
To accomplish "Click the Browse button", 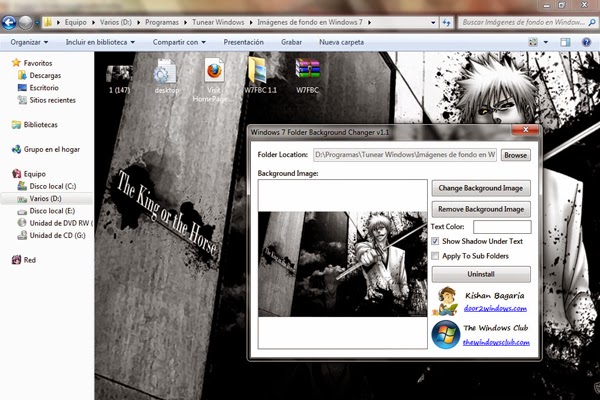I will [515, 155].
